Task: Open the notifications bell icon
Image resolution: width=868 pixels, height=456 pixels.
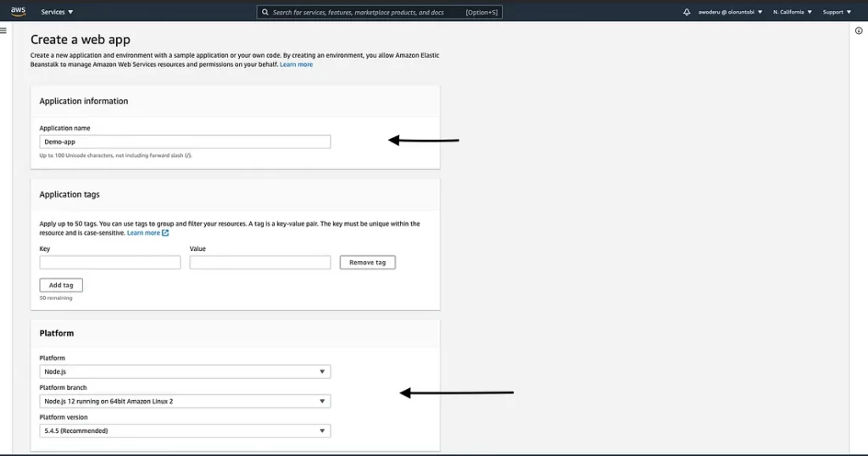Action: tap(687, 12)
